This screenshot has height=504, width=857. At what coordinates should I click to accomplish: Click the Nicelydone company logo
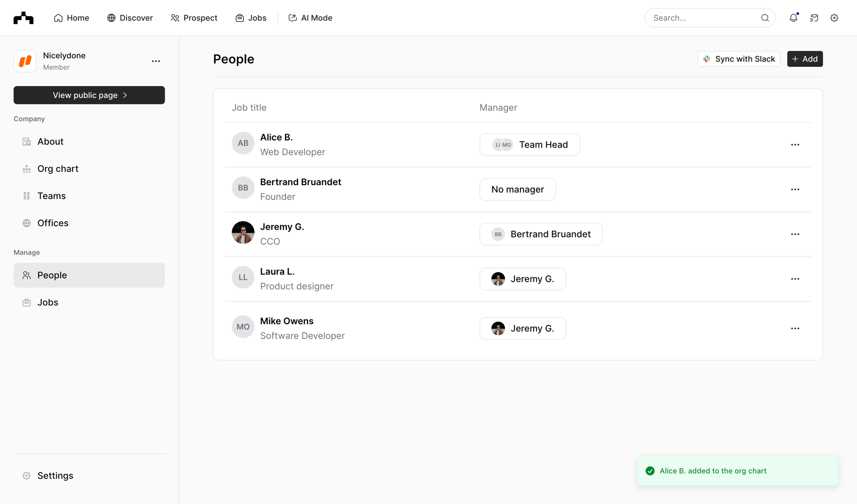(x=25, y=61)
